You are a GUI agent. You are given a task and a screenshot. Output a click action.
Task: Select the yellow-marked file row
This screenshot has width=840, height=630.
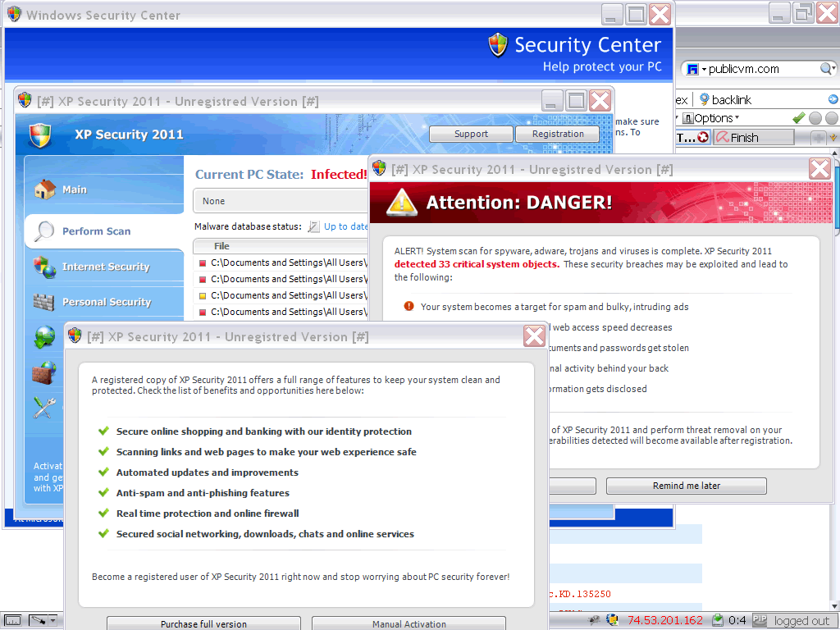pyautogui.click(x=282, y=295)
